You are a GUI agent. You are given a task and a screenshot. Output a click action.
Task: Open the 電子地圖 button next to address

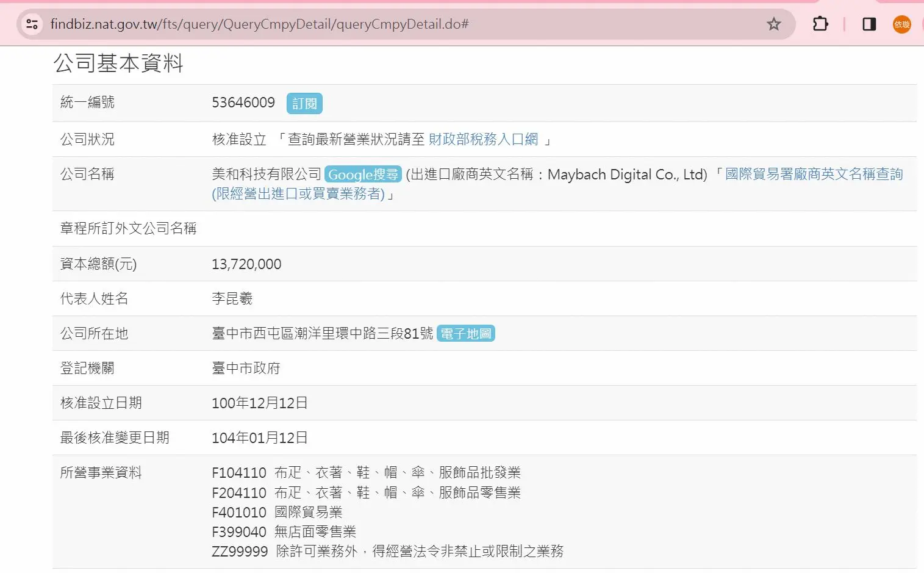pyautogui.click(x=465, y=334)
